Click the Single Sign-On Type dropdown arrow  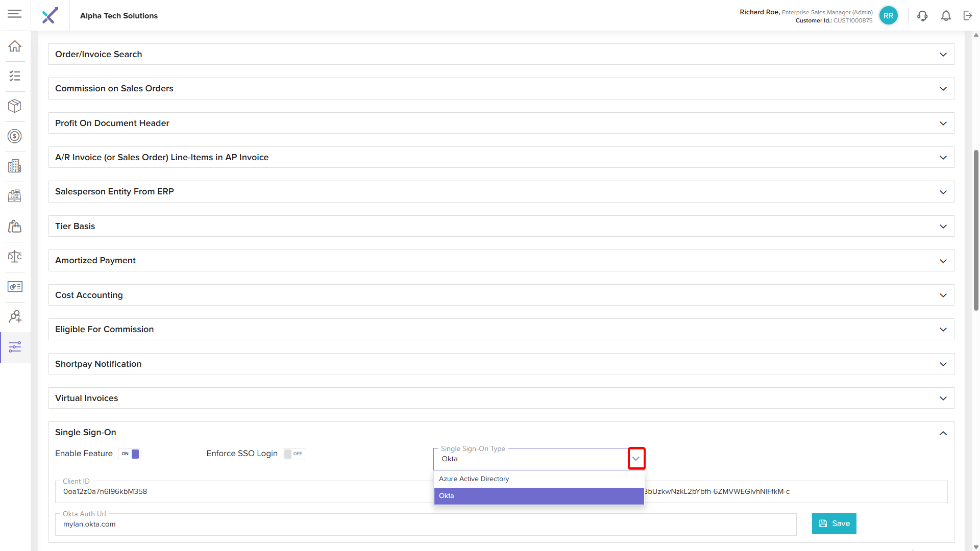(636, 459)
